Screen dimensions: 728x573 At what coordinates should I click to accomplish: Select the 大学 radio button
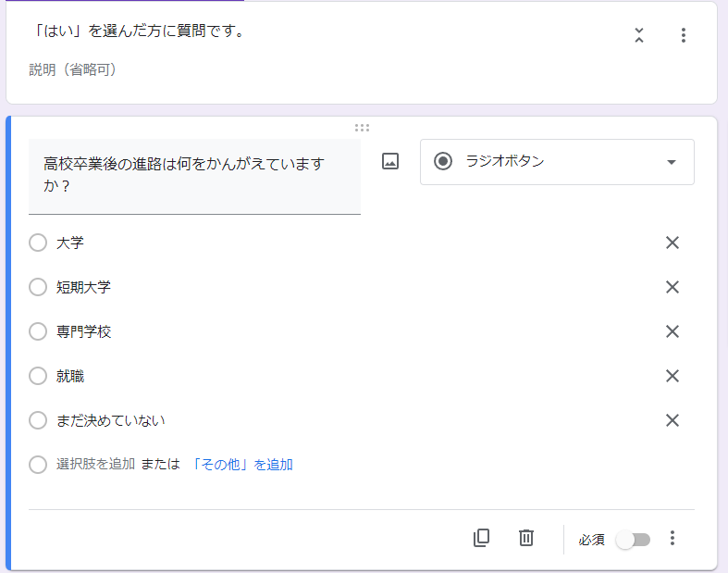[38, 243]
